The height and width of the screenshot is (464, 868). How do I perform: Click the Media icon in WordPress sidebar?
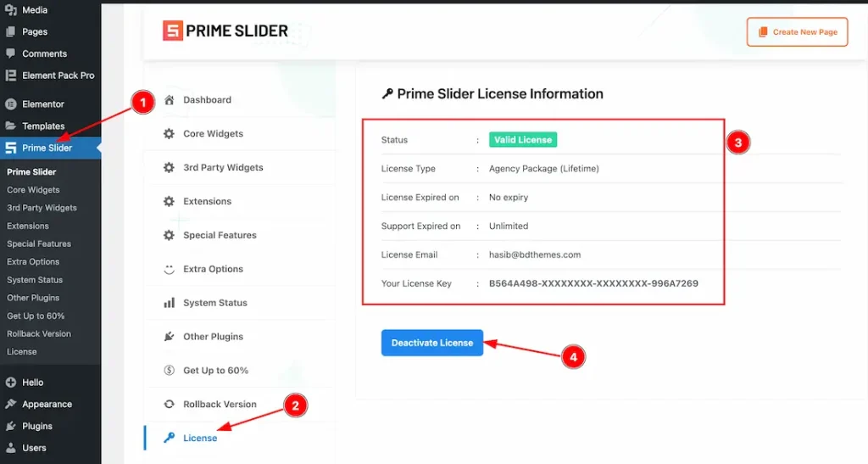(x=10, y=9)
